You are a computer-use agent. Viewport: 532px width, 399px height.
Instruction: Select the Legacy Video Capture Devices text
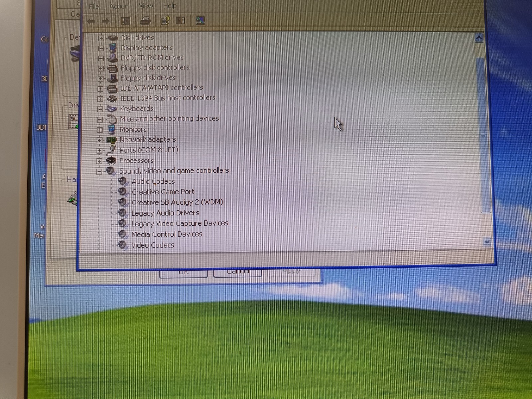coord(180,223)
